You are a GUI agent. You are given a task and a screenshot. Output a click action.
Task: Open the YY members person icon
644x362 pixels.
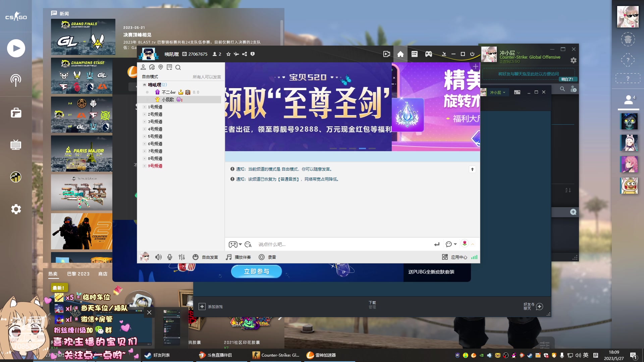click(143, 67)
